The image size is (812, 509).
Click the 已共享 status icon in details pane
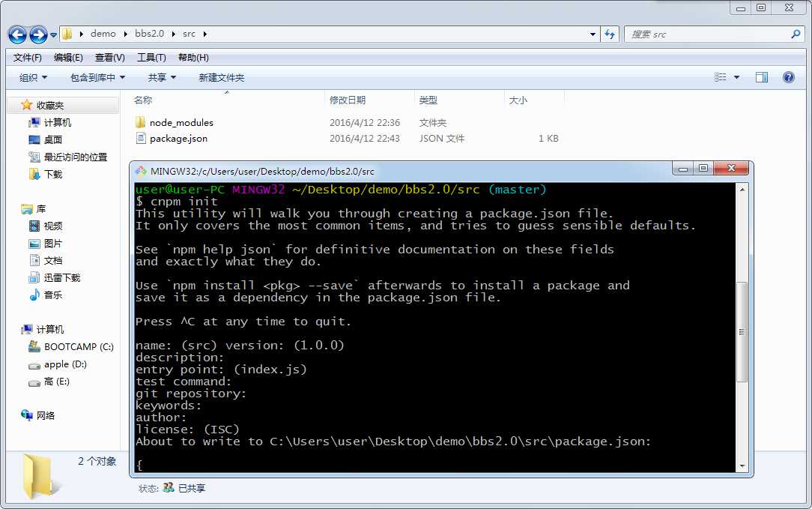[x=169, y=488]
